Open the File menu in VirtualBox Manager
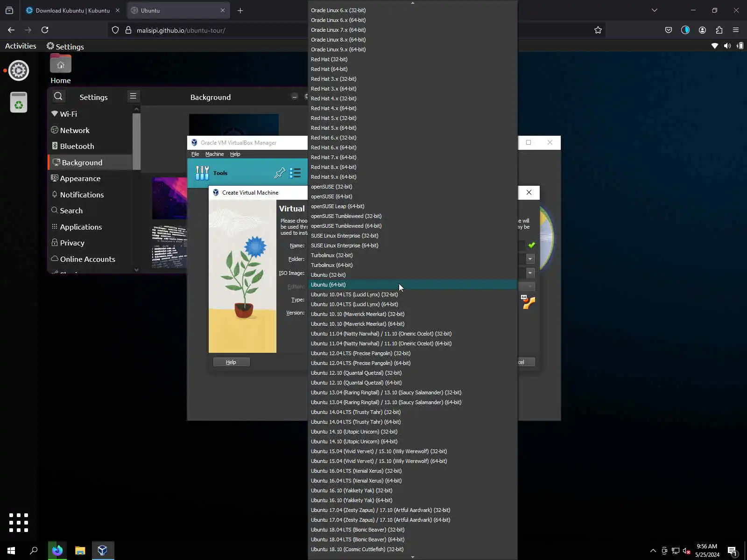This screenshot has width=747, height=560. (195, 154)
